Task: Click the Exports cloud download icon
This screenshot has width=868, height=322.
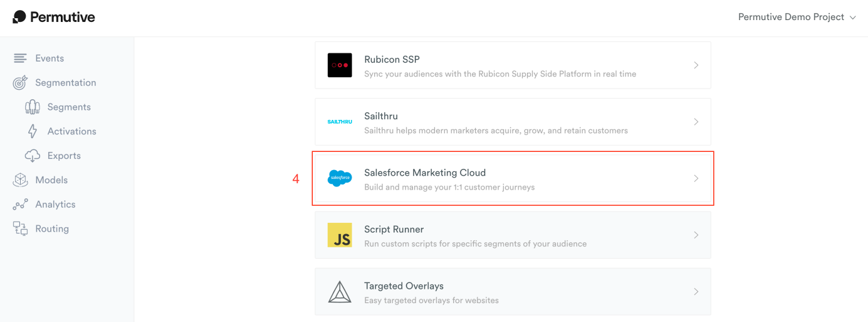Action: pos(33,156)
